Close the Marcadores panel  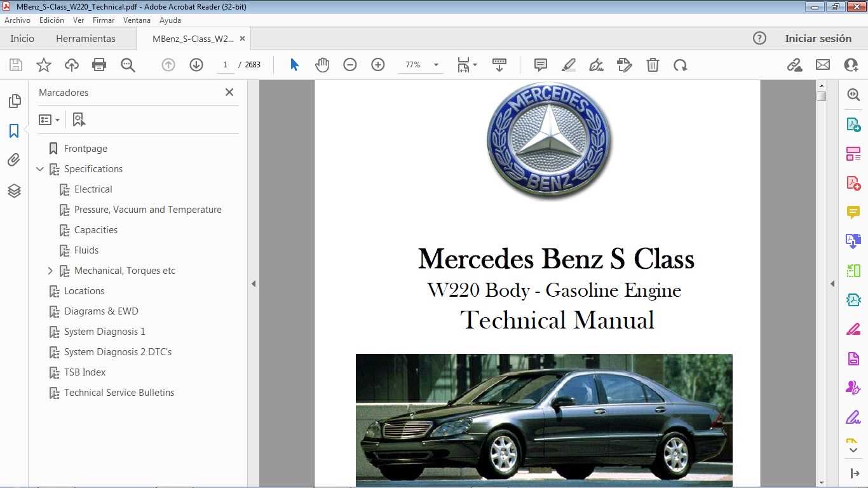[229, 92]
